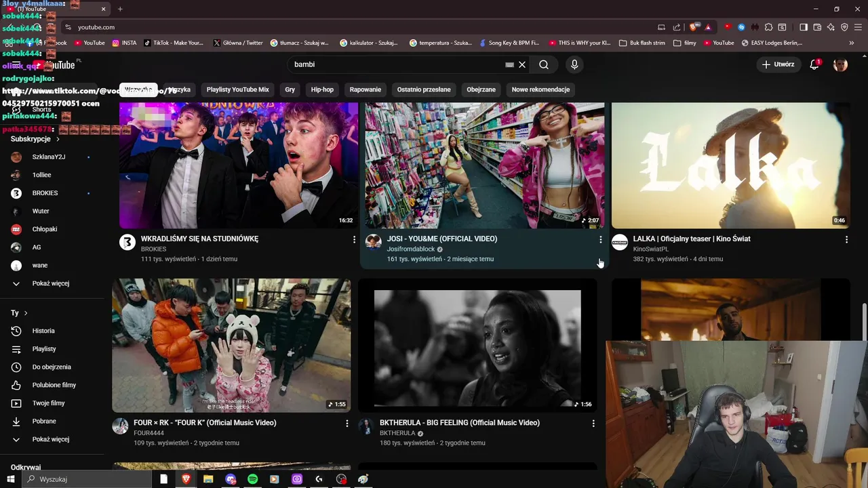Open the Brave VPN shield icon
868x488 pixels.
(844, 27)
